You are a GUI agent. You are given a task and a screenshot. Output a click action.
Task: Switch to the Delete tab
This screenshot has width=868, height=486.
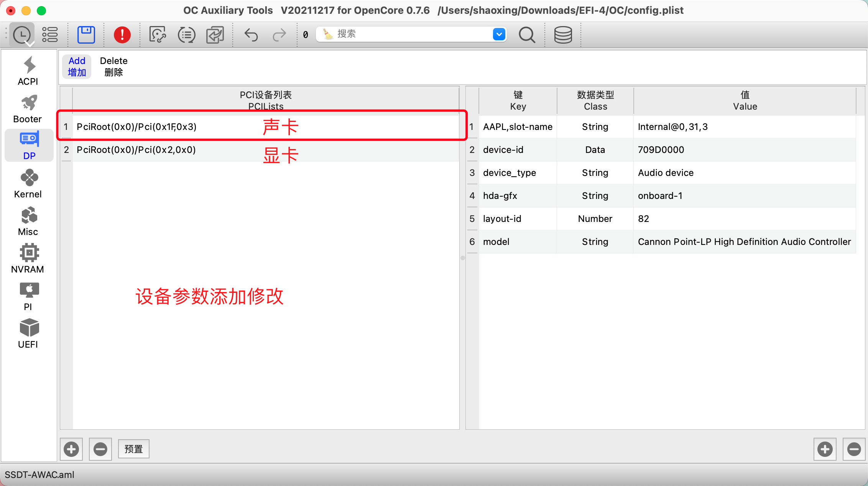click(x=113, y=66)
